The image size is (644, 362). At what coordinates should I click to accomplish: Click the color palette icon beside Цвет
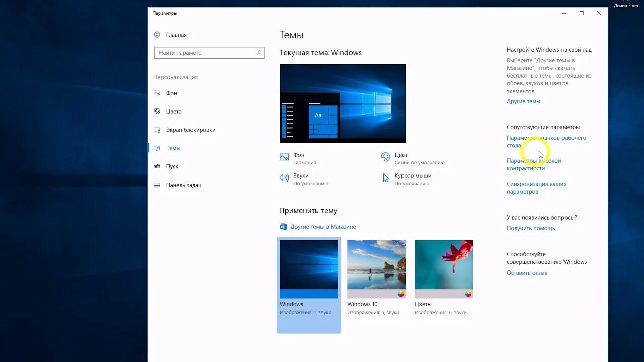[x=385, y=157]
